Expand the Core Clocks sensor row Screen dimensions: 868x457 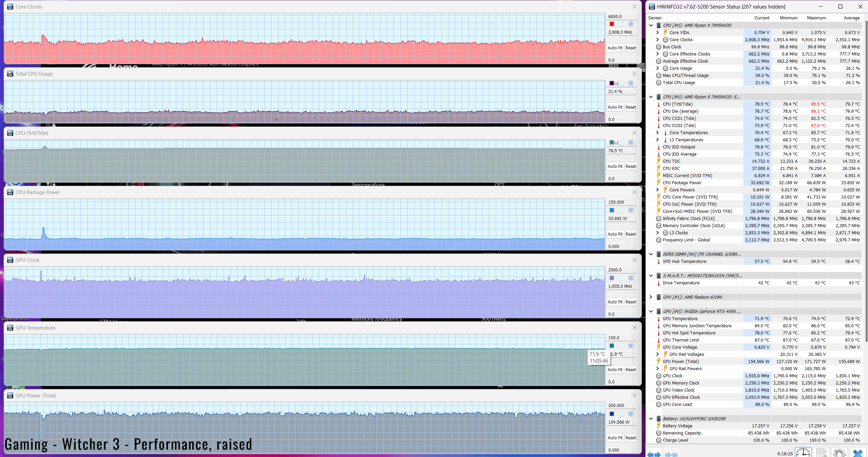click(657, 40)
